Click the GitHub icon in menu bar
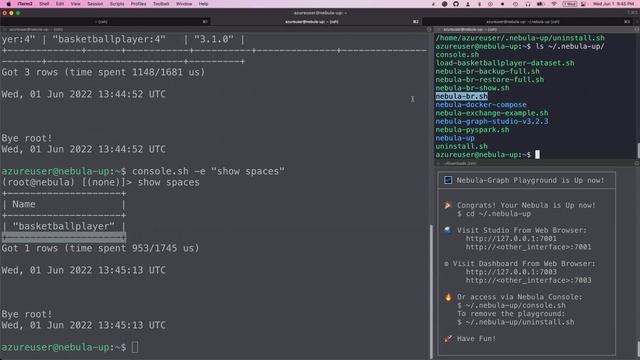Viewport: 640px width, 360px height. [x=456, y=4]
